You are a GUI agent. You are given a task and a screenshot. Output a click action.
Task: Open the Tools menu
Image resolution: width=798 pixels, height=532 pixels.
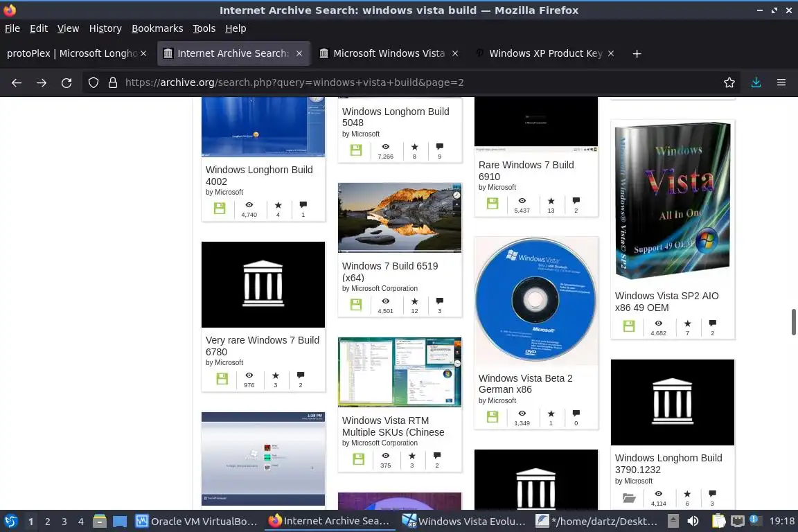pyautogui.click(x=204, y=28)
